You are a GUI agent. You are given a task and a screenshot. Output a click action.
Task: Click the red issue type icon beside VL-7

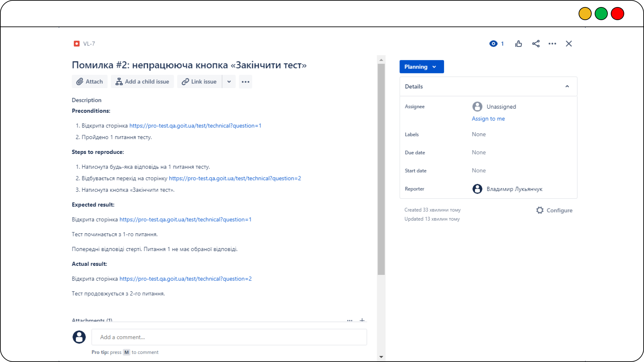[76, 44]
